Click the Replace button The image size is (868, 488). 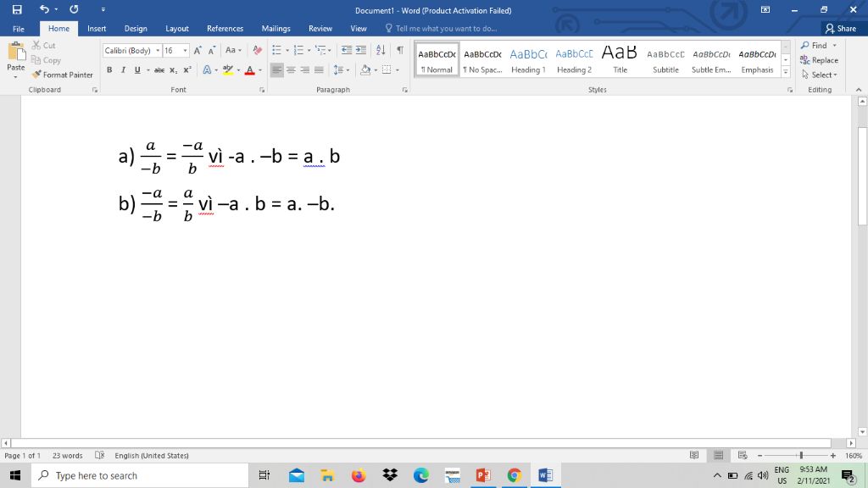(x=820, y=60)
